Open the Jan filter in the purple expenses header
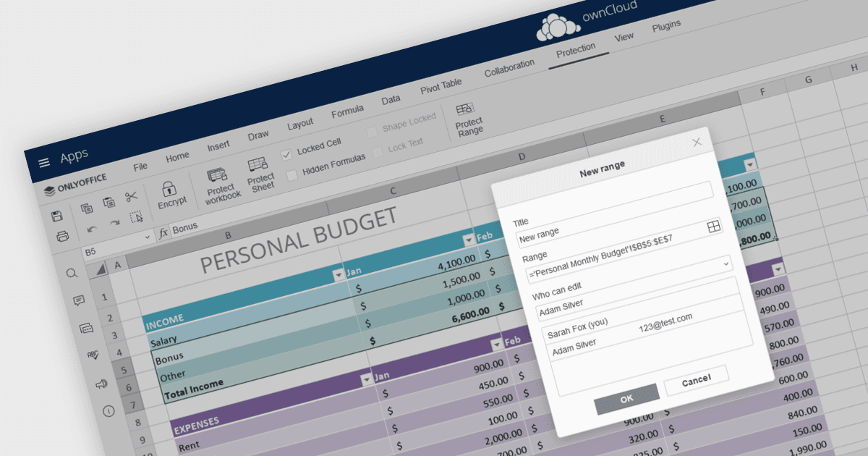868x456 pixels. pos(495,344)
